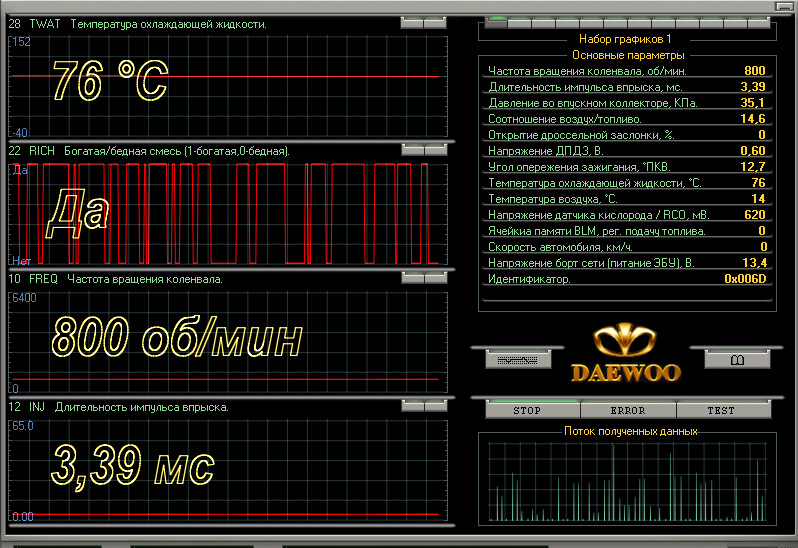The height and width of the screenshot is (548, 798).
Task: Click the 12,7 ignition advance value
Action: [x=753, y=166]
